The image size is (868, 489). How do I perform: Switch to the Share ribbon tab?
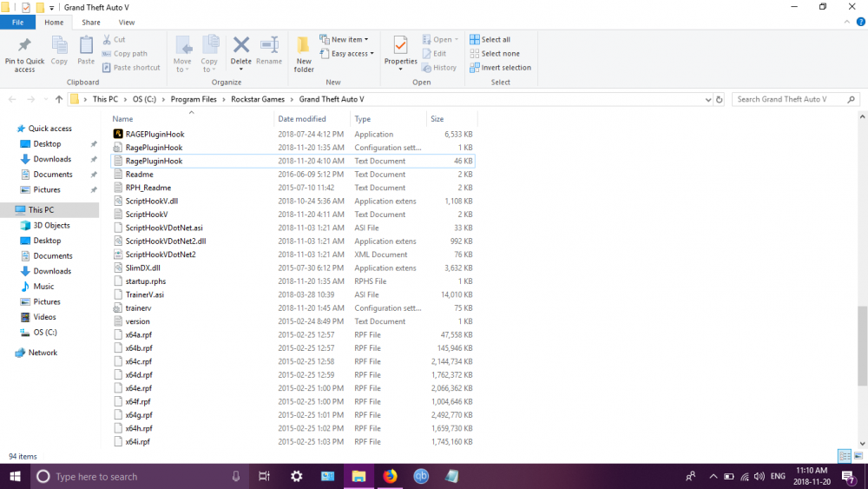coord(91,23)
